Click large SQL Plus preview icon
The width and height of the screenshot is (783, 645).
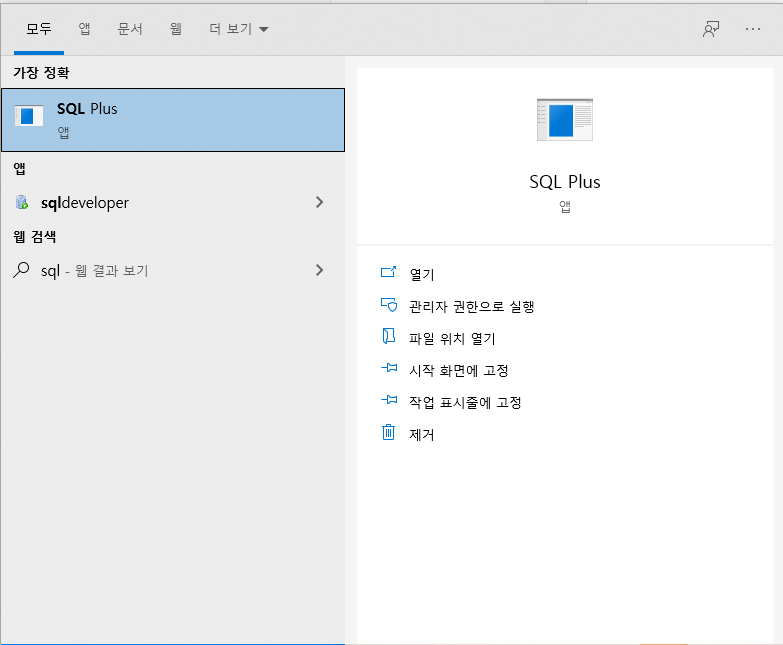coord(565,120)
